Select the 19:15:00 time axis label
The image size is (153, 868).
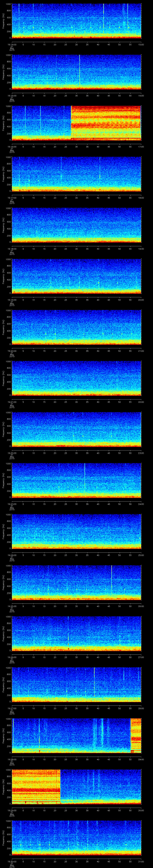point(12,96)
